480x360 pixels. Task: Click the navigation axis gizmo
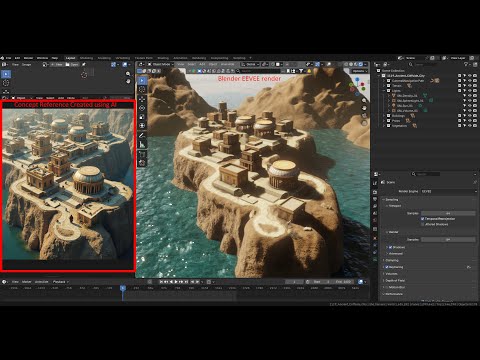[357, 86]
